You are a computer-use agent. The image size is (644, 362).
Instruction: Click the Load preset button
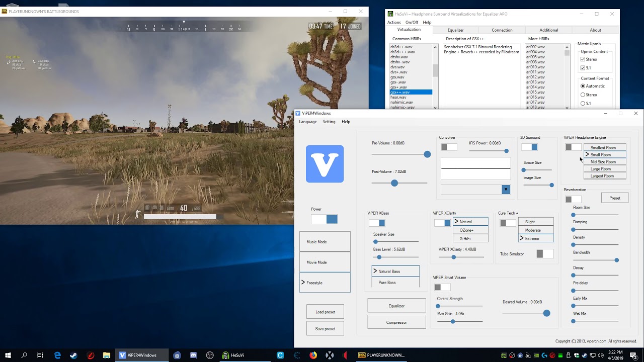[325, 312]
